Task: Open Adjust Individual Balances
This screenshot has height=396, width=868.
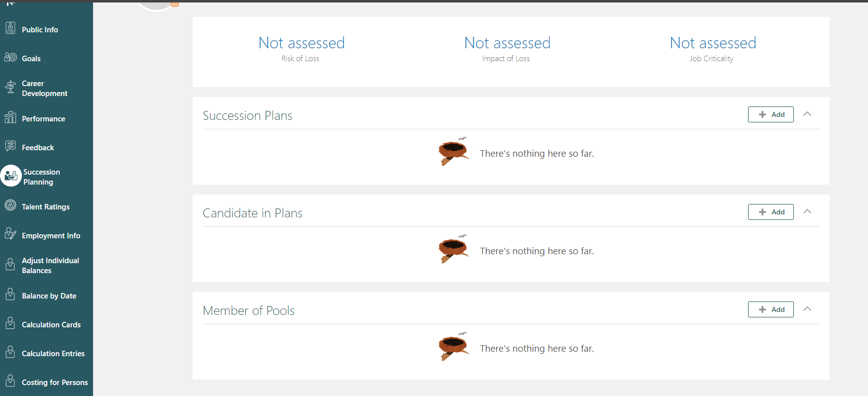Action: pyautogui.click(x=50, y=265)
